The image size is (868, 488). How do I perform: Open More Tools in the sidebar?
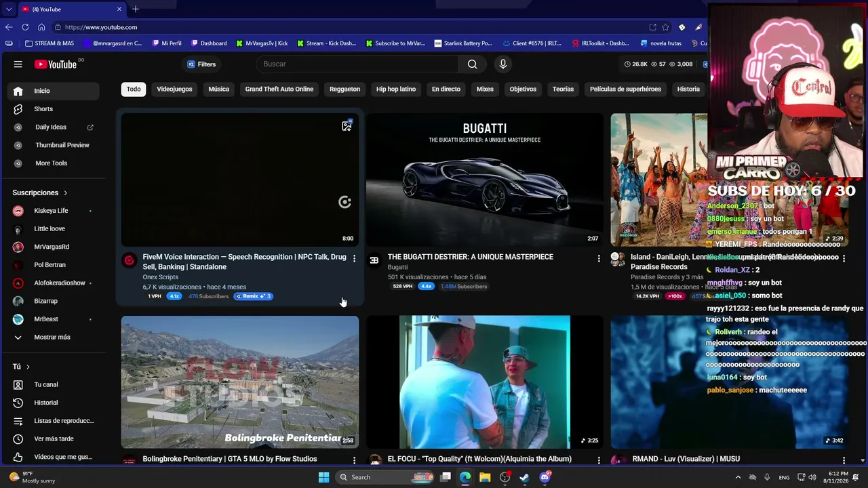pos(54,163)
